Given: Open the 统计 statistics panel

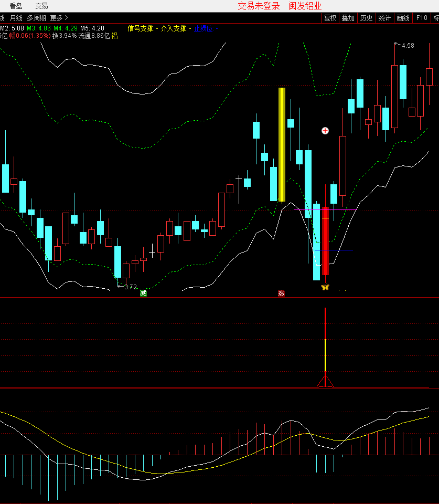Looking at the screenshot, I should [x=384, y=18].
